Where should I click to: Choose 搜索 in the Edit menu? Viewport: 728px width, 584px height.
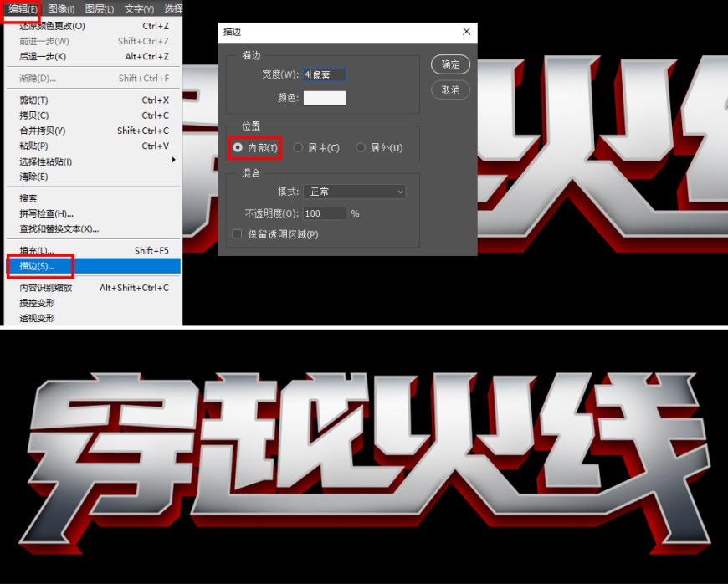(93, 198)
